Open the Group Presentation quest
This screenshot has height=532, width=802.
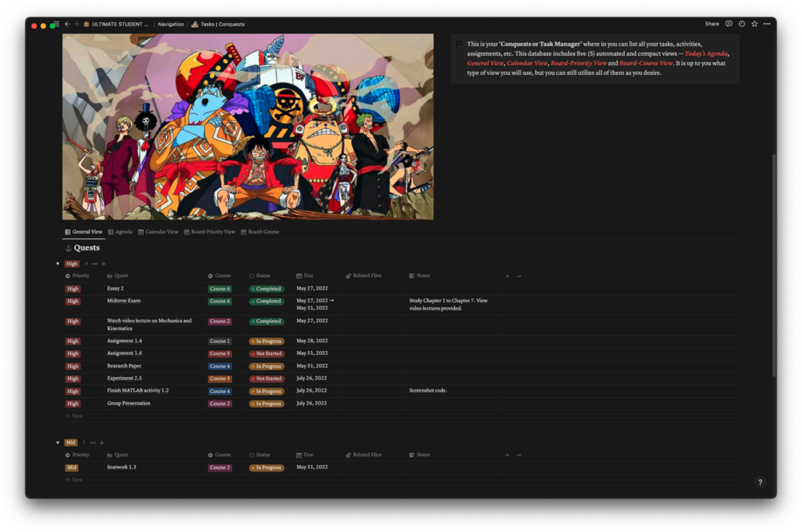click(128, 404)
